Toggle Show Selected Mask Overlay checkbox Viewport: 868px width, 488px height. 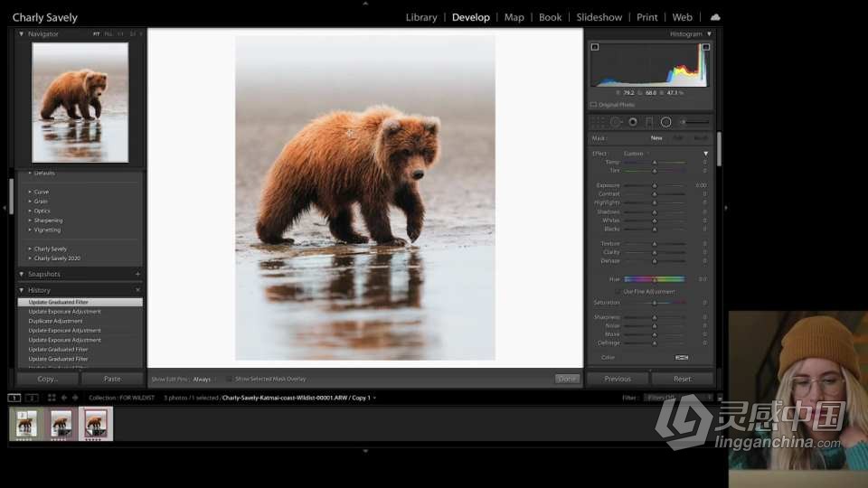[x=229, y=379]
